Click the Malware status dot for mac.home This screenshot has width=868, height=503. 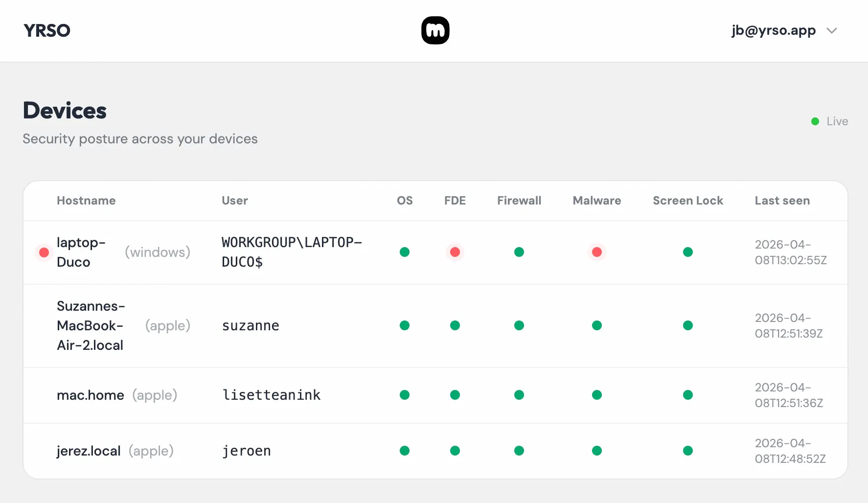[597, 395]
